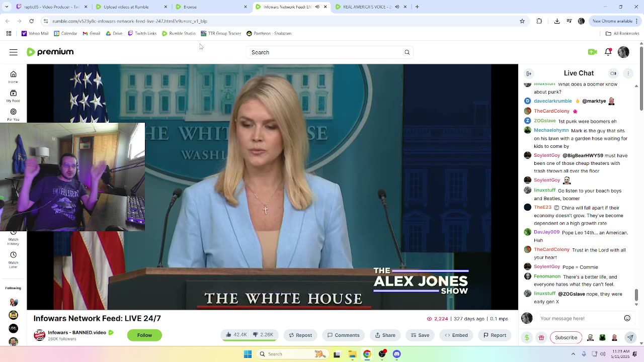Open the Windows Start menu

pos(248,354)
